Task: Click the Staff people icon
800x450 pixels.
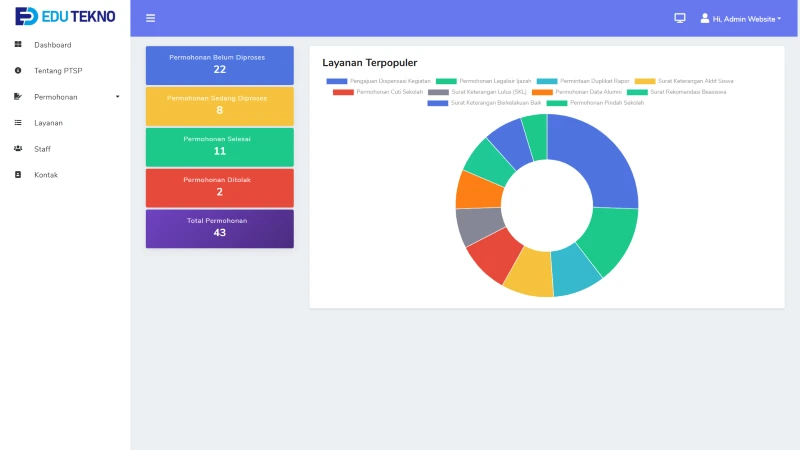Action: [x=18, y=149]
